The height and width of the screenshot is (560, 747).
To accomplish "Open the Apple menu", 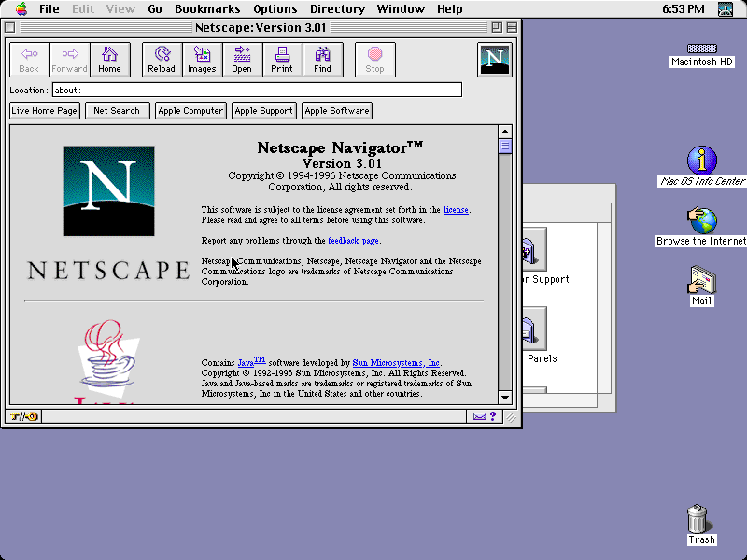I will [x=21, y=8].
